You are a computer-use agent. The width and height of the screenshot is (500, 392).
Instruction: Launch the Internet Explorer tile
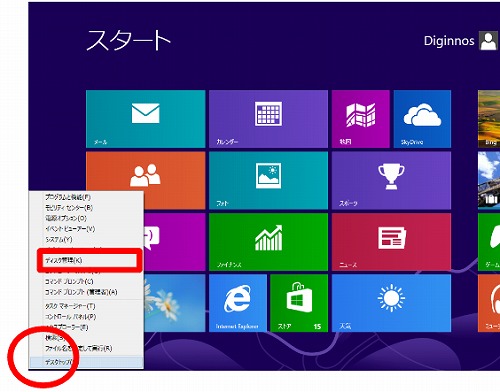[238, 303]
